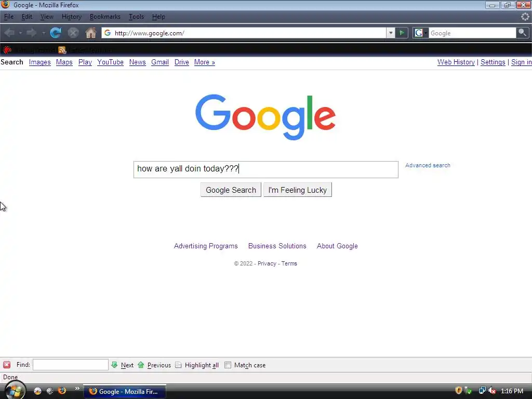Screen dimensions: 532x399
Task: Click the activity throbber icon
Action: [525, 17]
